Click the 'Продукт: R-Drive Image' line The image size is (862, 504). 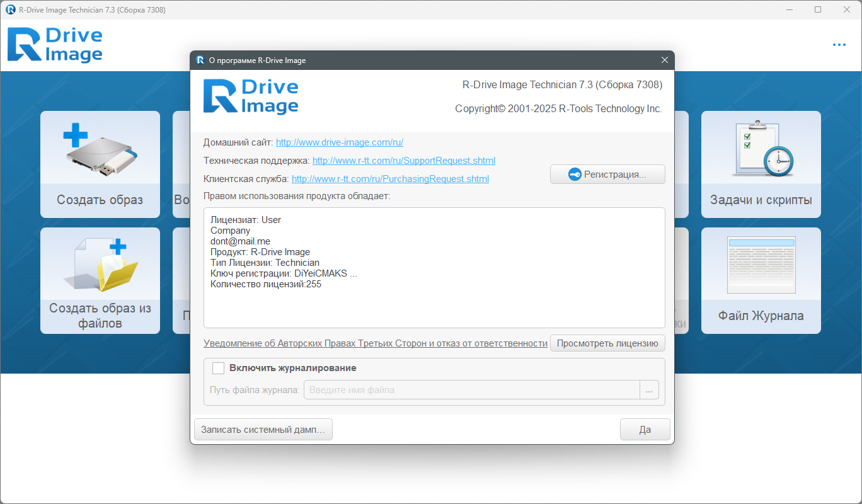[x=260, y=252]
